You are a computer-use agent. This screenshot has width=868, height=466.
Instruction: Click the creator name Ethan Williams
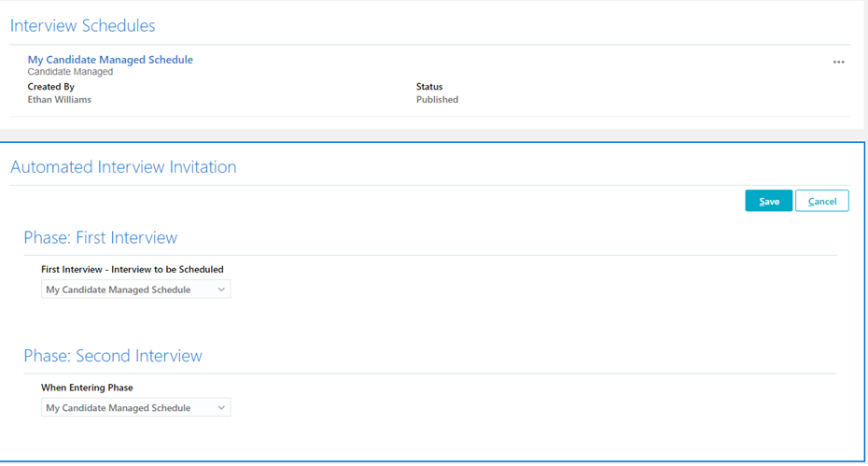coord(59,100)
